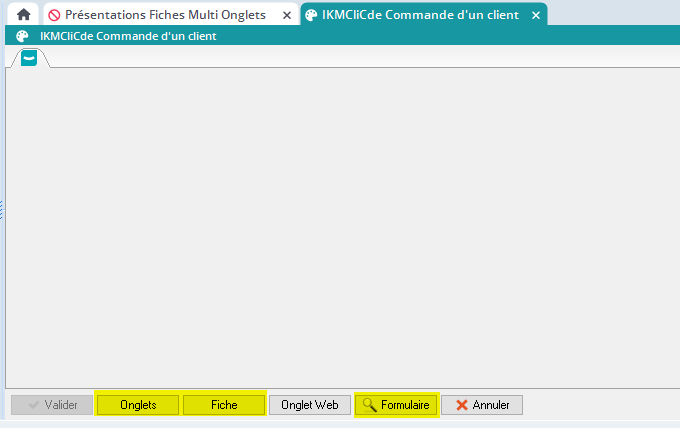Open the Home tab icon
This screenshot has height=428, width=680.
23,15
